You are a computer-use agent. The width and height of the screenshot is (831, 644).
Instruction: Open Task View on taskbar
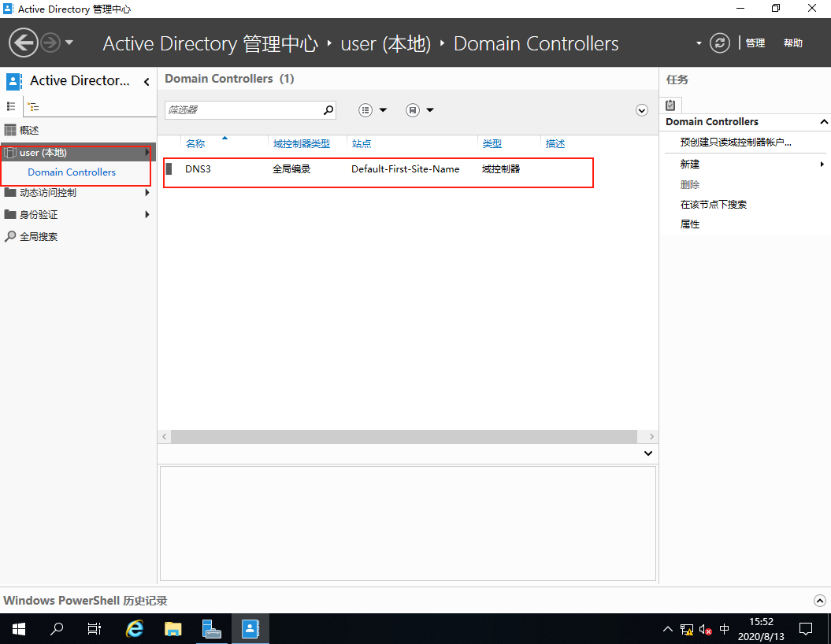tap(95, 628)
